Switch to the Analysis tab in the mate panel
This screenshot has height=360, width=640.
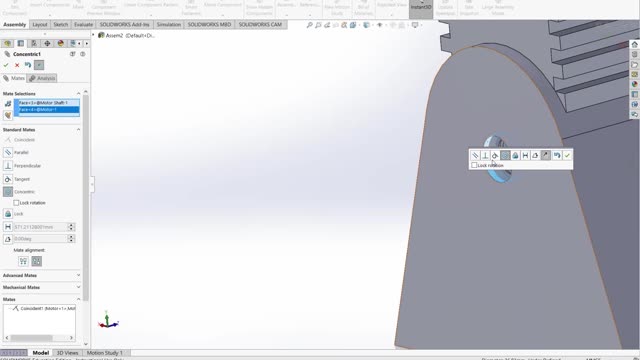tap(42, 78)
